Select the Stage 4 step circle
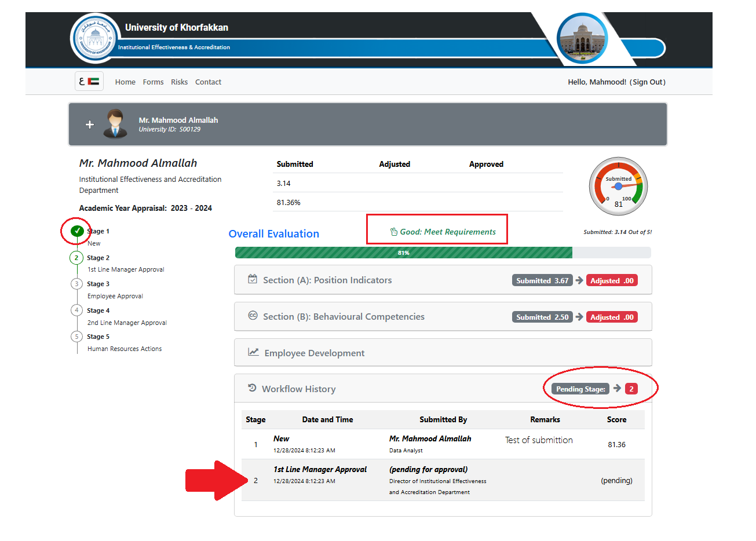Viewport: 756px width, 541px height. click(76, 310)
